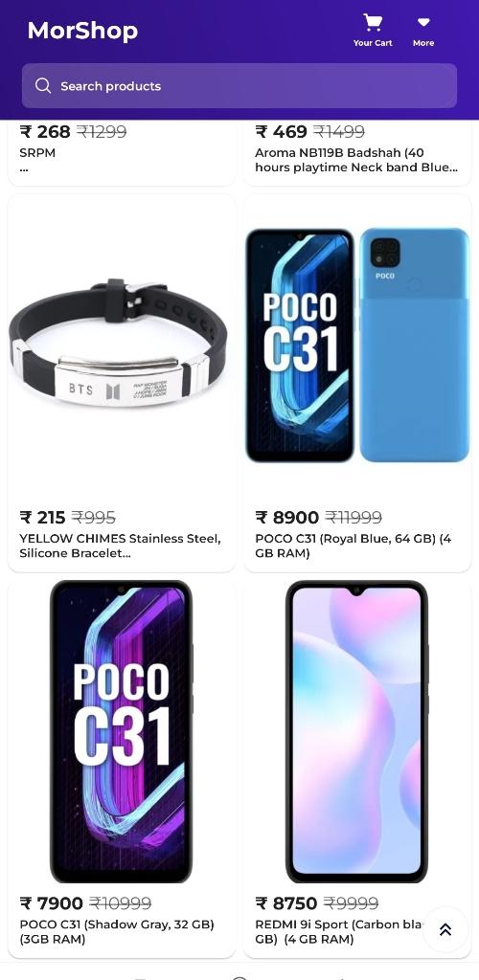Image resolution: width=479 pixels, height=980 pixels.
Task: Open the BTS bracelet product image
Action: 118,344
